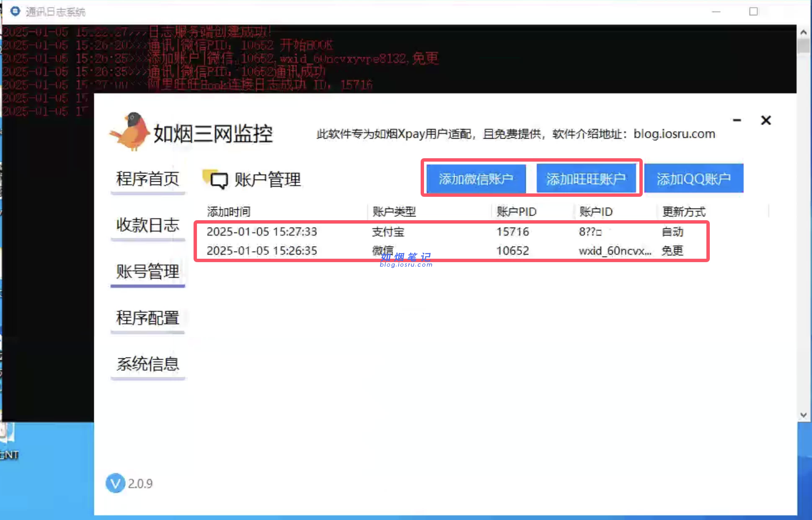812x520 pixels.
Task: Maximize the 通讯日志系统 log window
Action: point(753,11)
